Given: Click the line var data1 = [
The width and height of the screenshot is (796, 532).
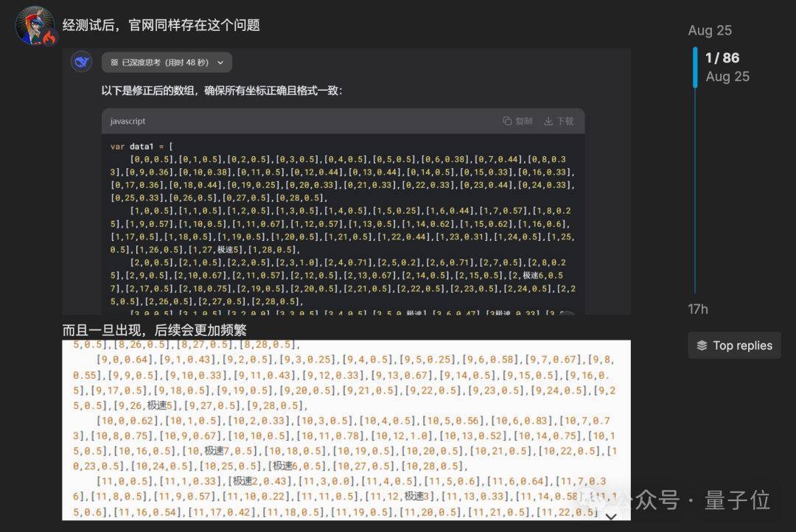Looking at the screenshot, I should pyautogui.click(x=142, y=146).
